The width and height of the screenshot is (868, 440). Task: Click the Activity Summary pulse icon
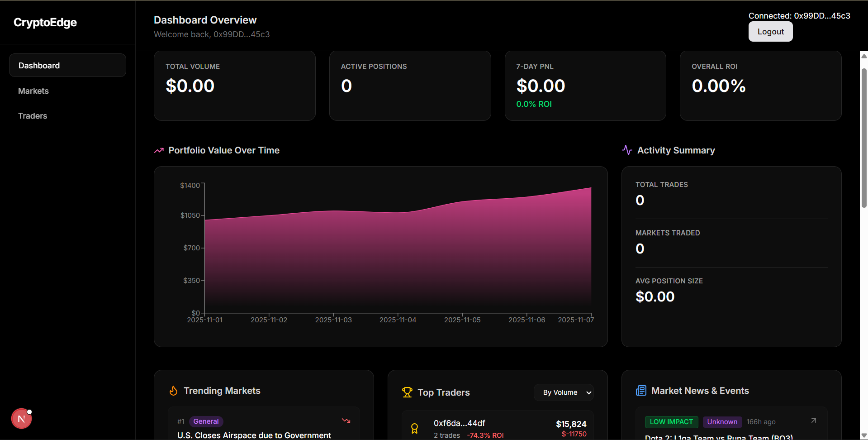[626, 150]
